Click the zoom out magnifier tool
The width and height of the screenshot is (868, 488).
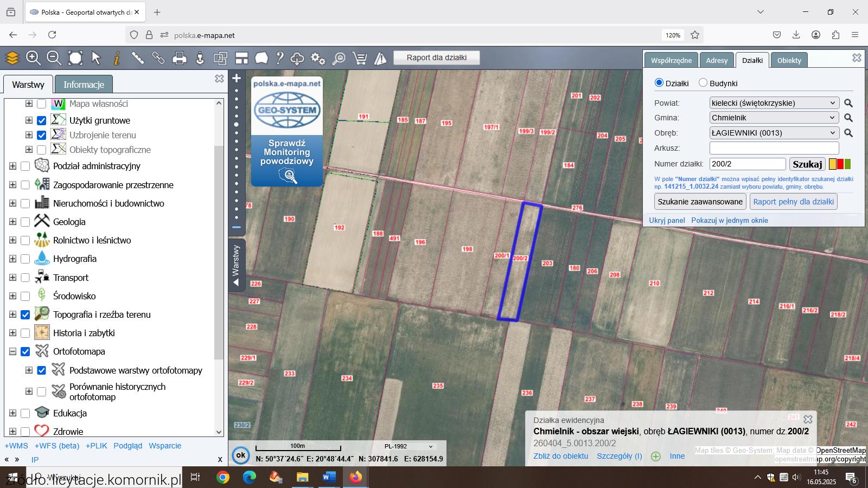tap(54, 57)
